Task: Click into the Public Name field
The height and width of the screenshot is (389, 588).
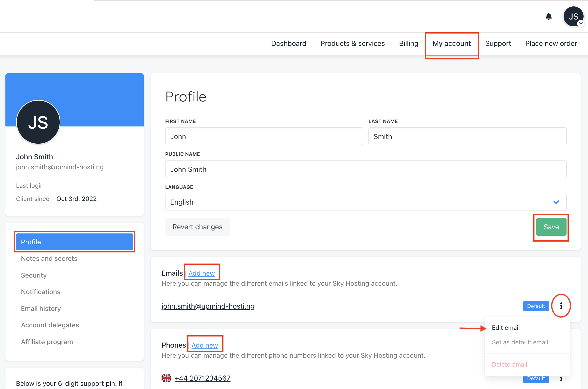Action: tap(365, 169)
